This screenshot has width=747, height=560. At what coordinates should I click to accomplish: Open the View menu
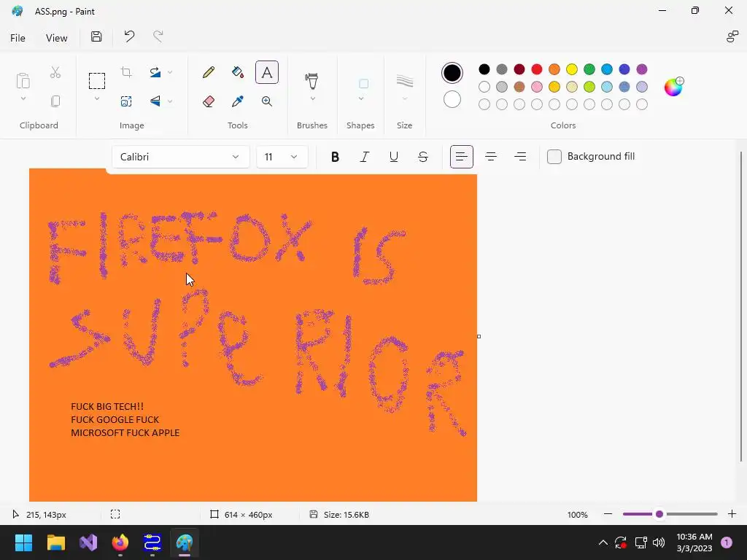coord(57,38)
